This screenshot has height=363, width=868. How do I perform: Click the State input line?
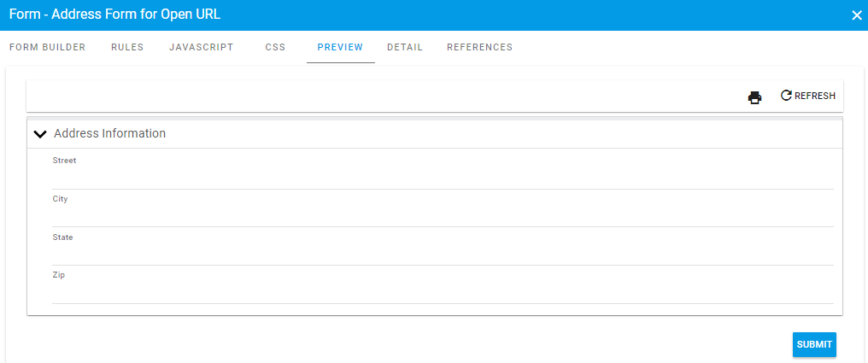coord(443,255)
